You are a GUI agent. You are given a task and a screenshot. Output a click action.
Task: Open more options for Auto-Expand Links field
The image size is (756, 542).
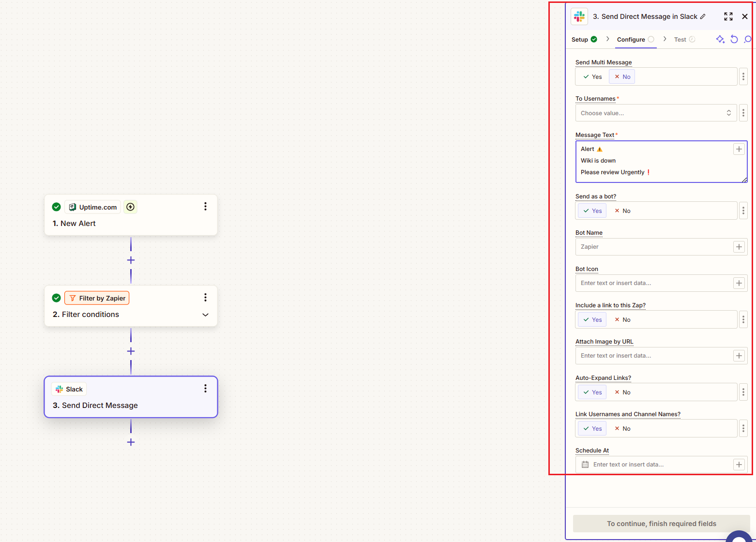click(743, 392)
